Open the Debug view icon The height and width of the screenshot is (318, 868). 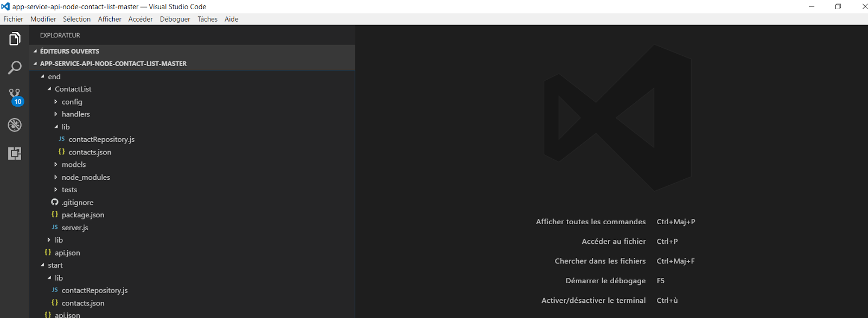15,125
